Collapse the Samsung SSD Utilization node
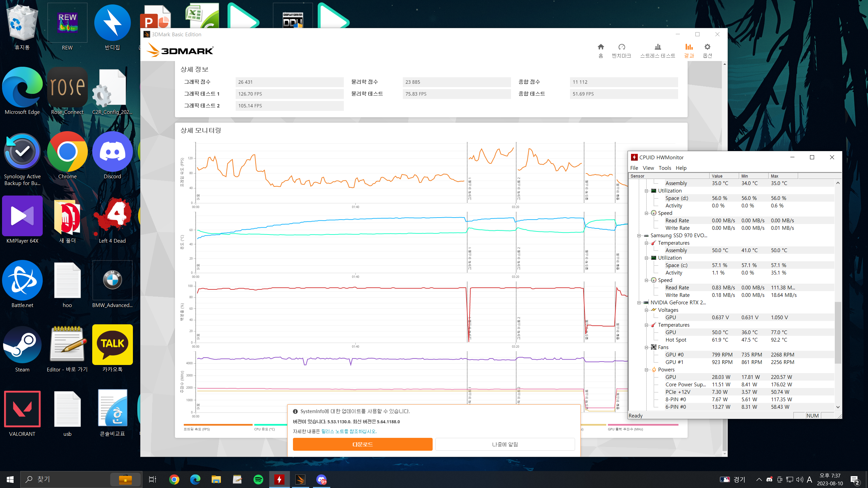The width and height of the screenshot is (868, 488). 646,258
